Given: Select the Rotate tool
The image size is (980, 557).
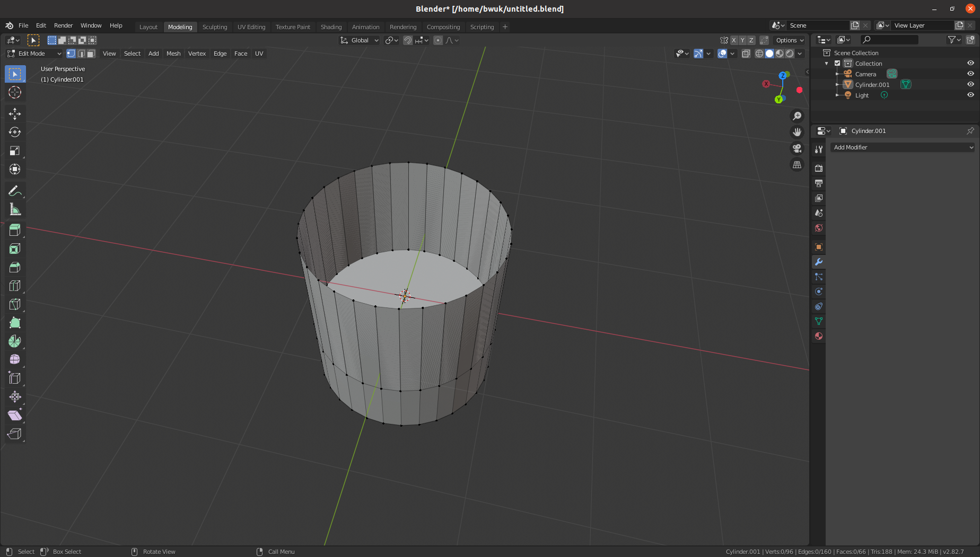Looking at the screenshot, I should tap(15, 132).
